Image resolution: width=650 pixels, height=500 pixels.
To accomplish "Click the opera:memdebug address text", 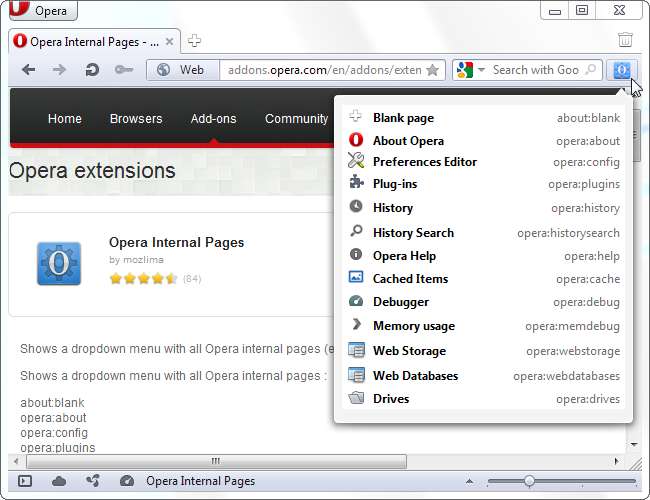I will pyautogui.click(x=572, y=326).
